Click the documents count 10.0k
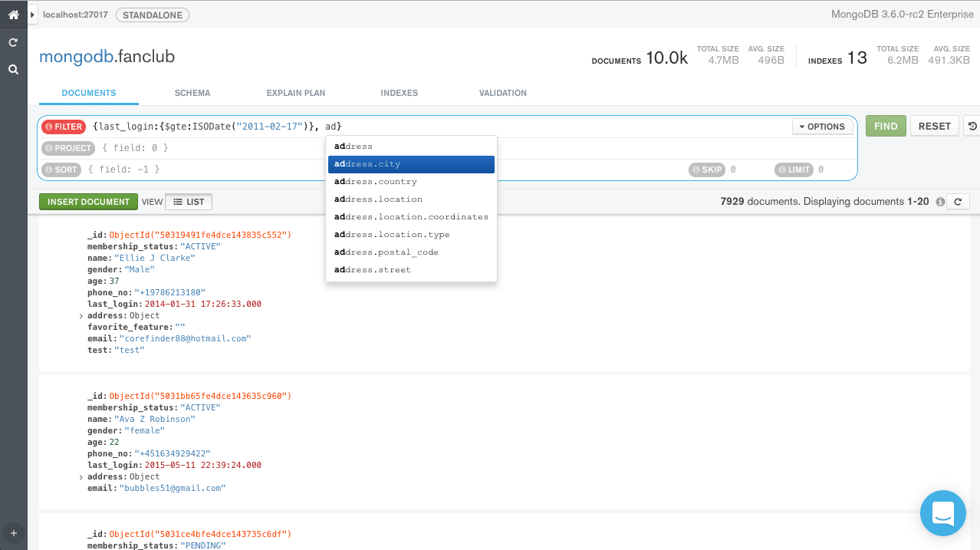 pos(666,58)
